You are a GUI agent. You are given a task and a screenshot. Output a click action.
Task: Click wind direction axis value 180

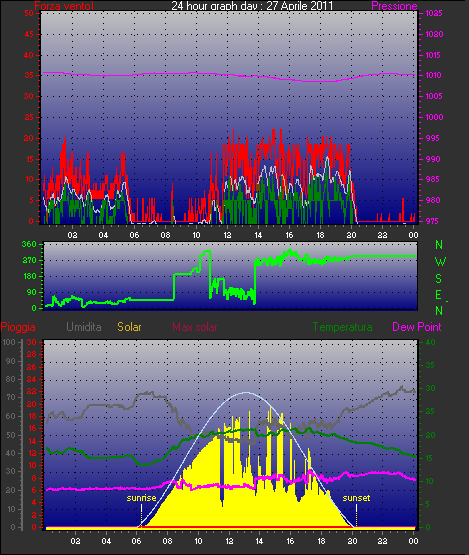[x=30, y=276]
